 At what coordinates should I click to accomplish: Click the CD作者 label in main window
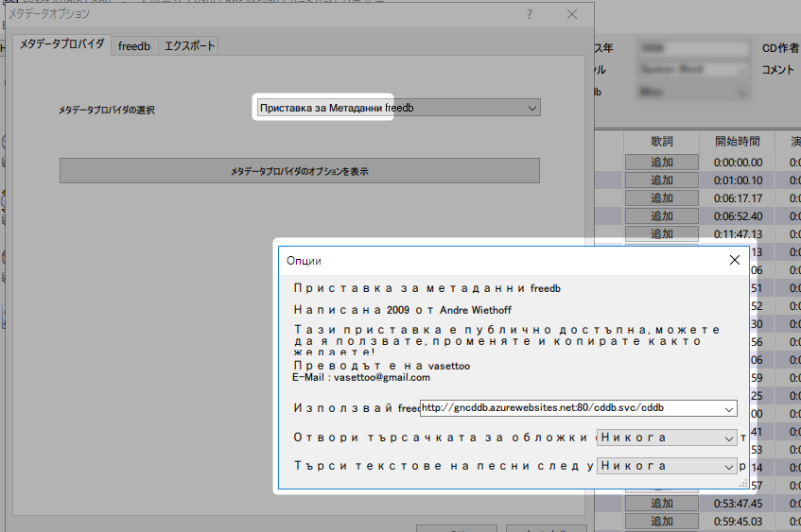tap(780, 48)
